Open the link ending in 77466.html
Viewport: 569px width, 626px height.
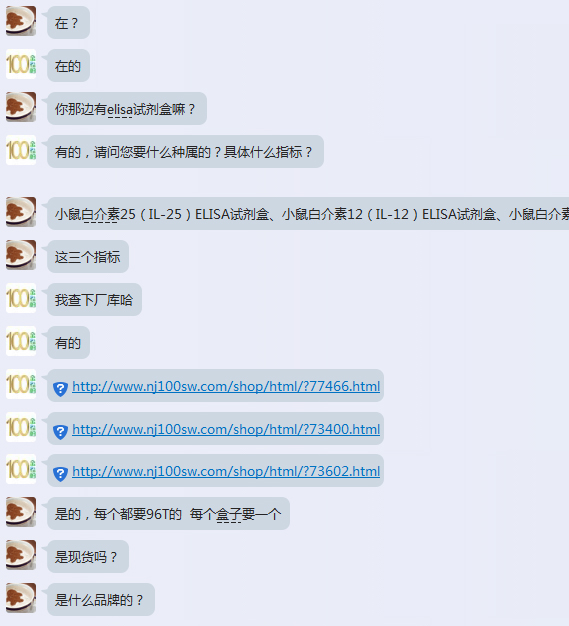(x=226, y=386)
